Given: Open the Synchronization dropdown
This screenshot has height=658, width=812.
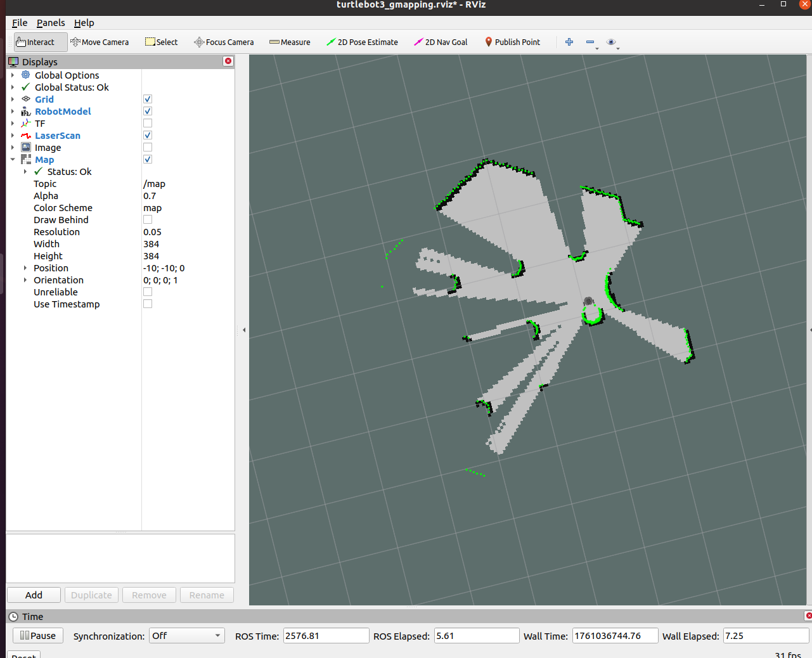Looking at the screenshot, I should coord(187,636).
